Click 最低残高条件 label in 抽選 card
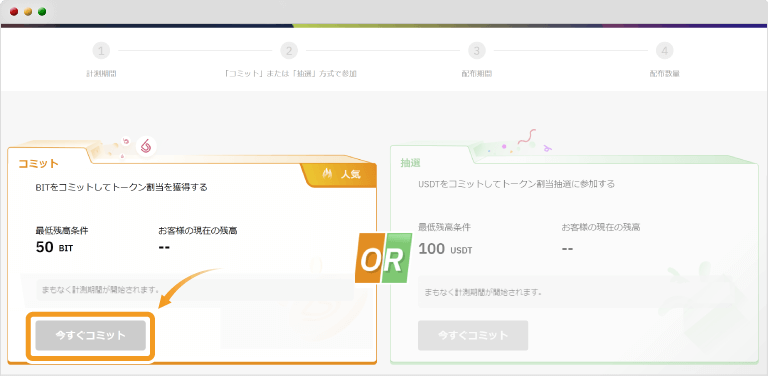Screen dimensions: 768x376 [445, 228]
